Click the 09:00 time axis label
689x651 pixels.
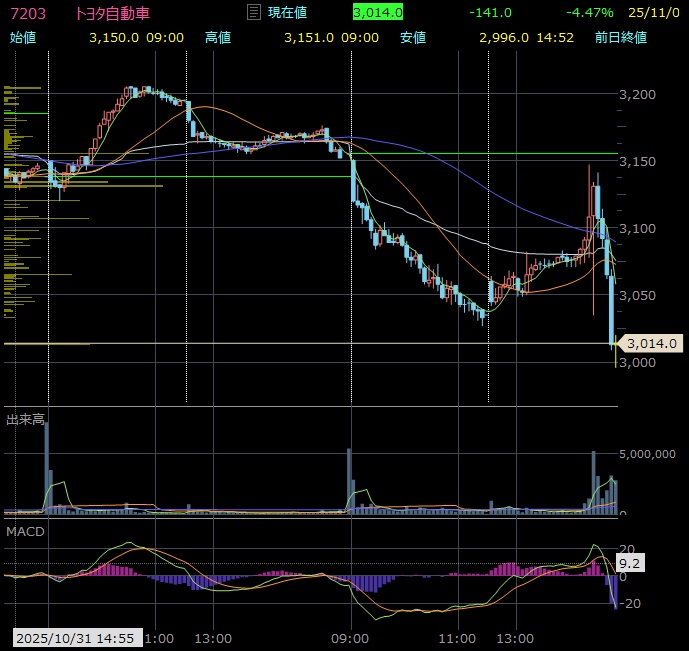click(x=349, y=637)
